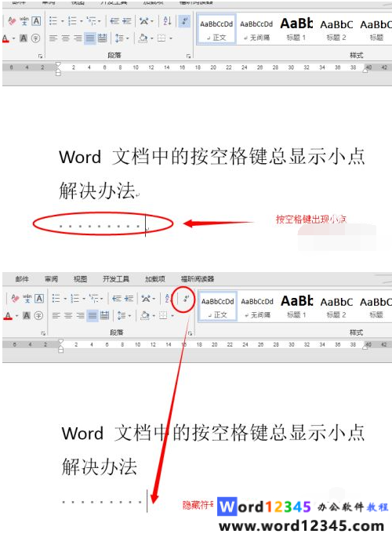Expand numbering library arrow in upper ribbon
The height and width of the screenshot is (541, 392).
(82, 21)
